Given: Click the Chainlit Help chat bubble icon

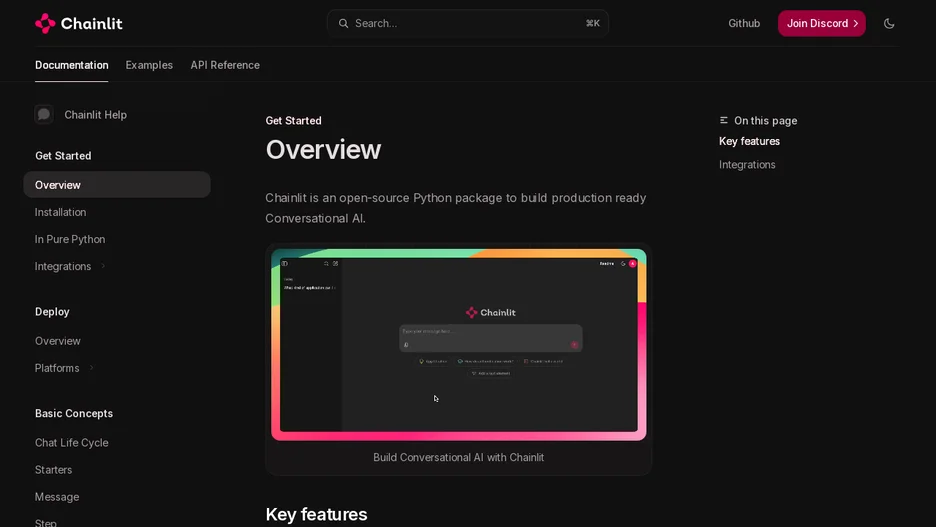Looking at the screenshot, I should click(44, 115).
